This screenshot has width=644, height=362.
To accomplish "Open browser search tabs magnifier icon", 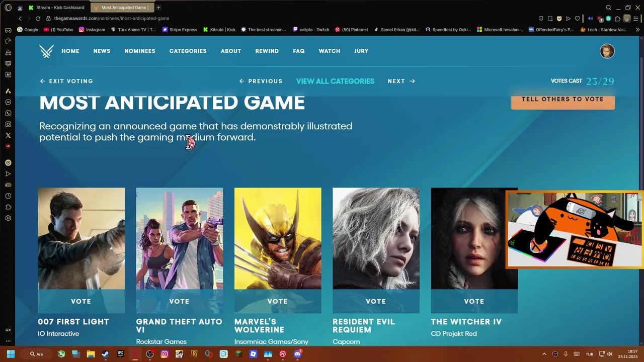I will tap(608, 8).
